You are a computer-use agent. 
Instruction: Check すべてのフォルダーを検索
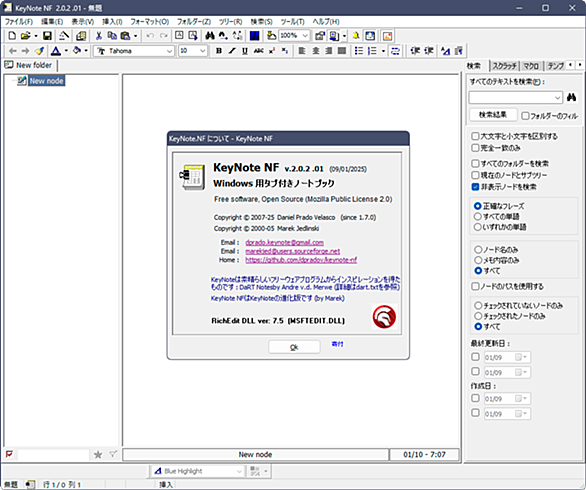pos(475,163)
